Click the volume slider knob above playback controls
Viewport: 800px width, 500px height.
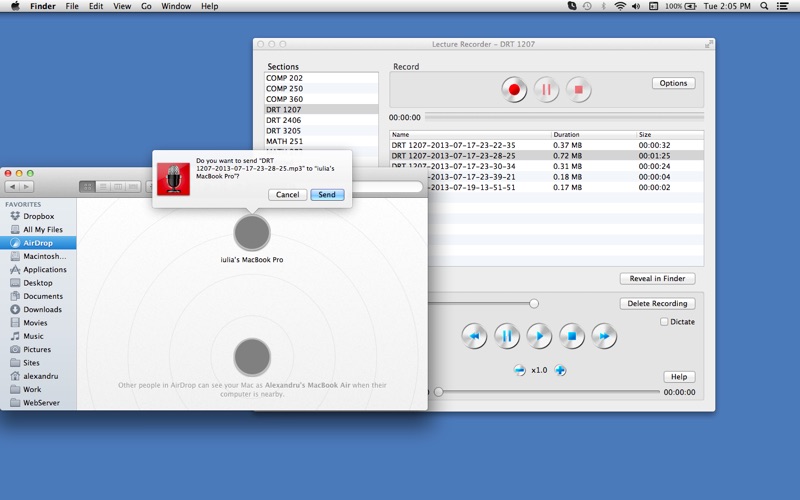534,304
